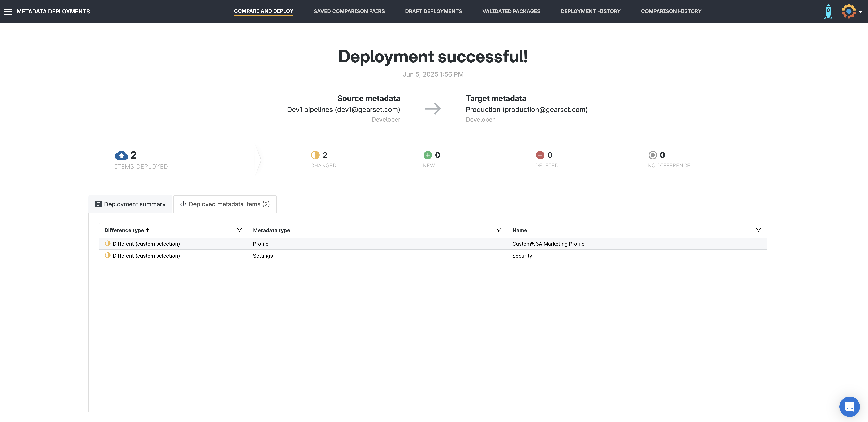Screen dimensions: 868x422
Task: Open the Difference type column filter
Action: pos(239,230)
